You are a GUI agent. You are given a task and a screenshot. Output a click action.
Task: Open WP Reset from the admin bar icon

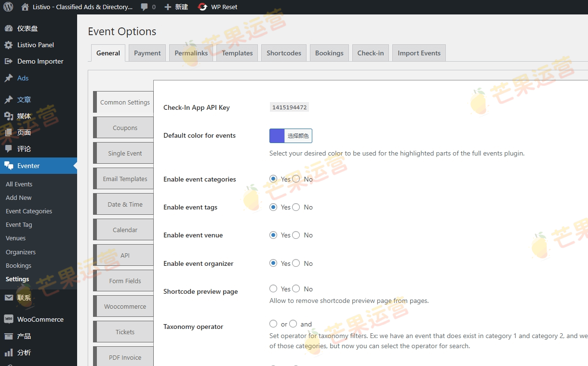(x=202, y=7)
